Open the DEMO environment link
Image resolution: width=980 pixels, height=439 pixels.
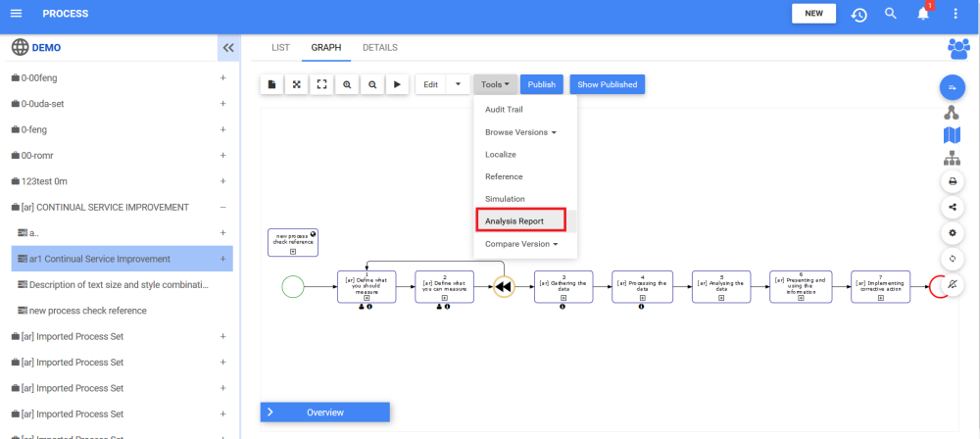coord(46,48)
